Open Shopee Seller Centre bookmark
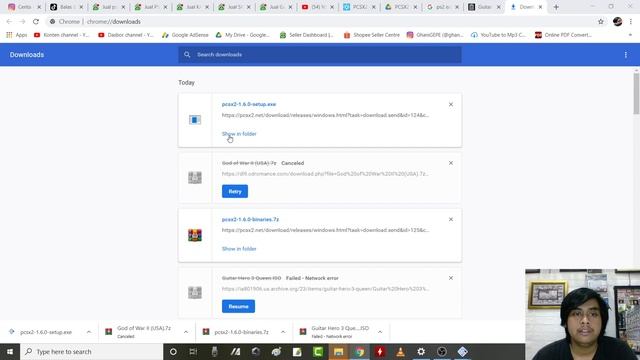 click(371, 35)
